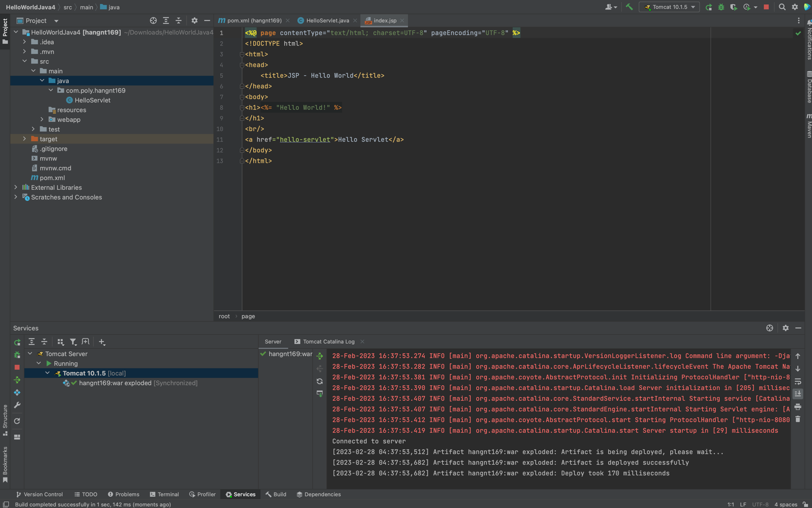Image resolution: width=812 pixels, height=508 pixels.
Task: Collapse all icon in Project panel header
Action: click(x=179, y=20)
